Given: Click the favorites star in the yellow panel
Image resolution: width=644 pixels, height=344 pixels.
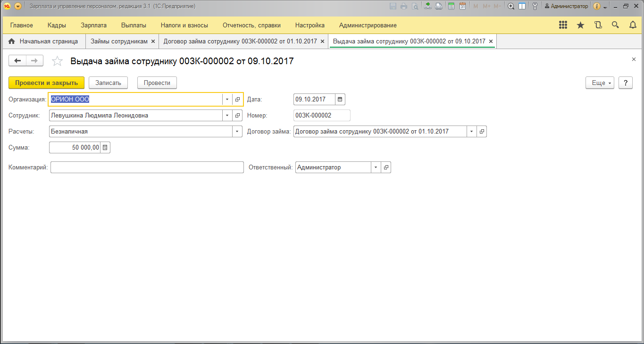Looking at the screenshot, I should pyautogui.click(x=580, y=25).
